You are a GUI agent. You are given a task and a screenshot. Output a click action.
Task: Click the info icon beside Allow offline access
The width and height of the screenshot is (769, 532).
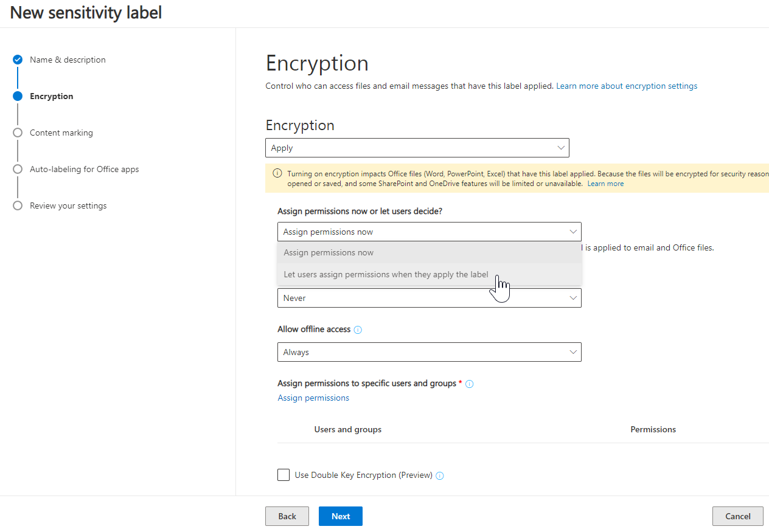tap(358, 330)
